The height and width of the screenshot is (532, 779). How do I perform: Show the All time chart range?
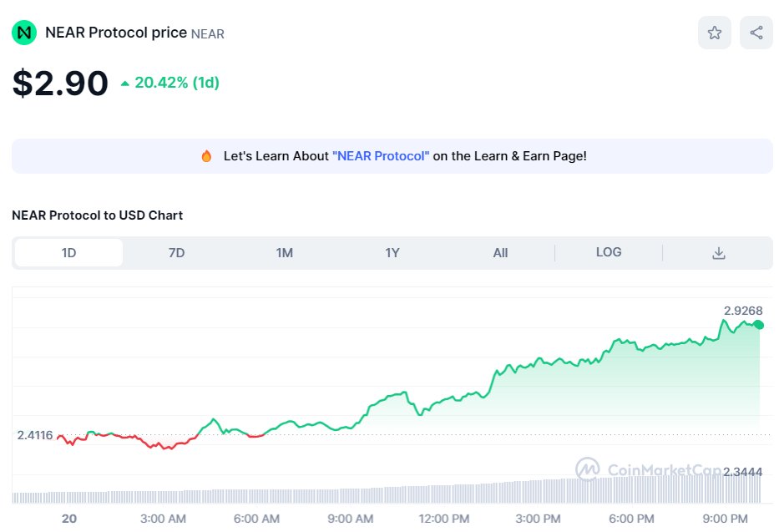[500, 253]
